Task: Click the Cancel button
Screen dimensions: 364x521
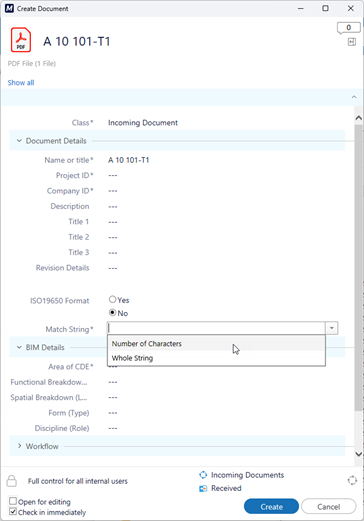Action: pos(329,507)
